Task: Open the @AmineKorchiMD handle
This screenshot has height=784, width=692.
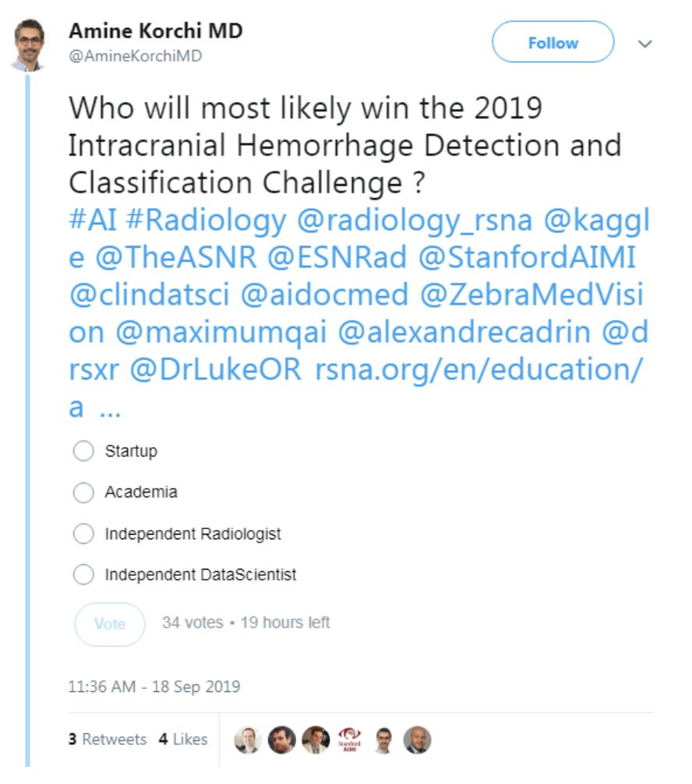Action: click(x=136, y=57)
